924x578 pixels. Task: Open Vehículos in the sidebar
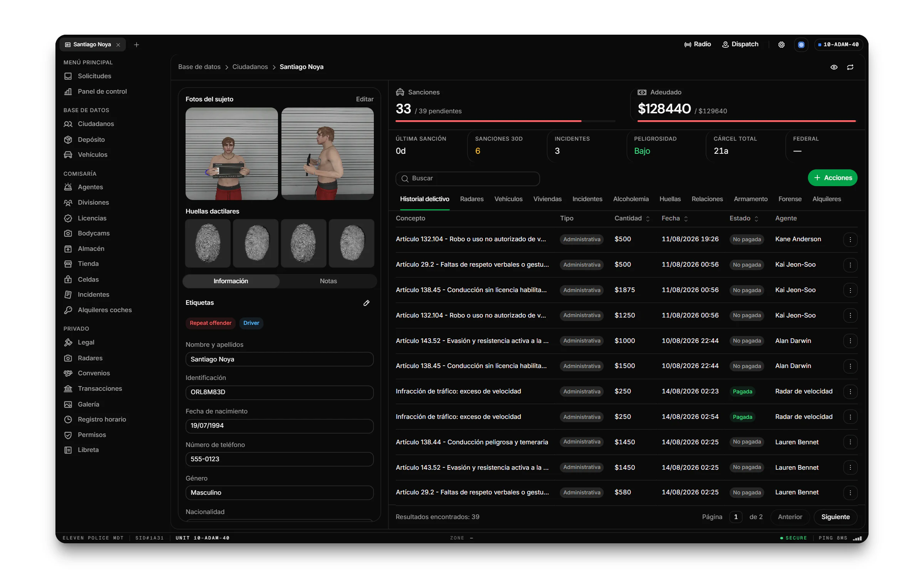[92, 155]
